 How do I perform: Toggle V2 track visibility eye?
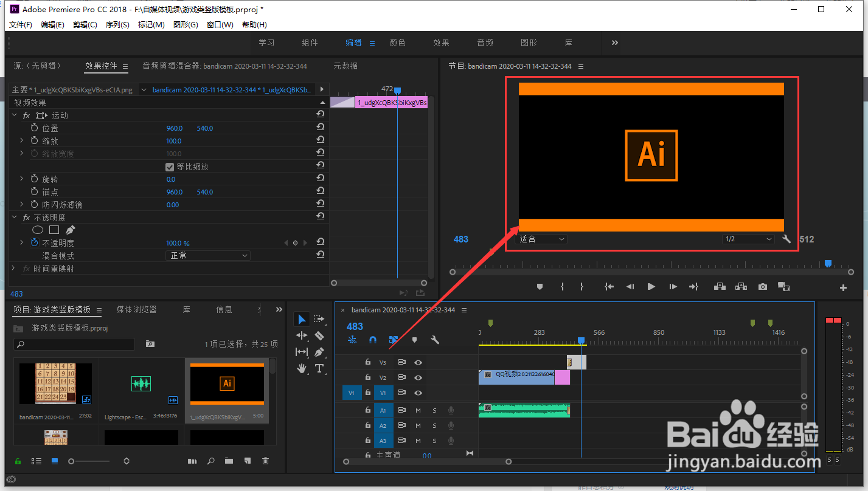tap(418, 377)
